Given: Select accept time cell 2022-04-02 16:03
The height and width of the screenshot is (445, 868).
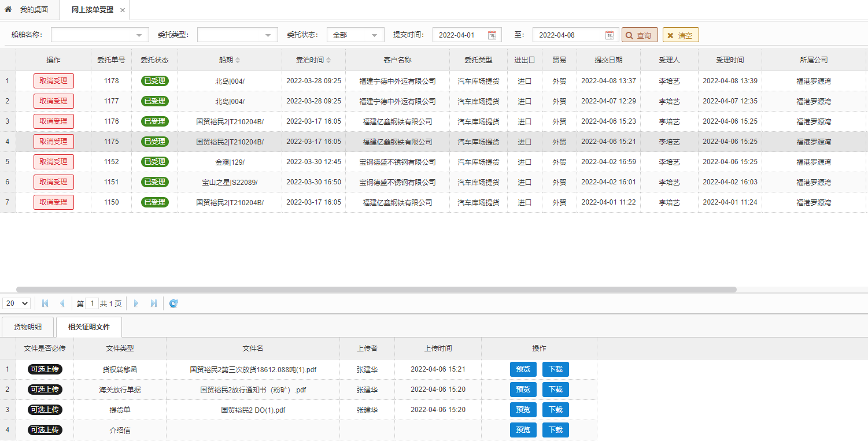Looking at the screenshot, I should (x=730, y=182).
